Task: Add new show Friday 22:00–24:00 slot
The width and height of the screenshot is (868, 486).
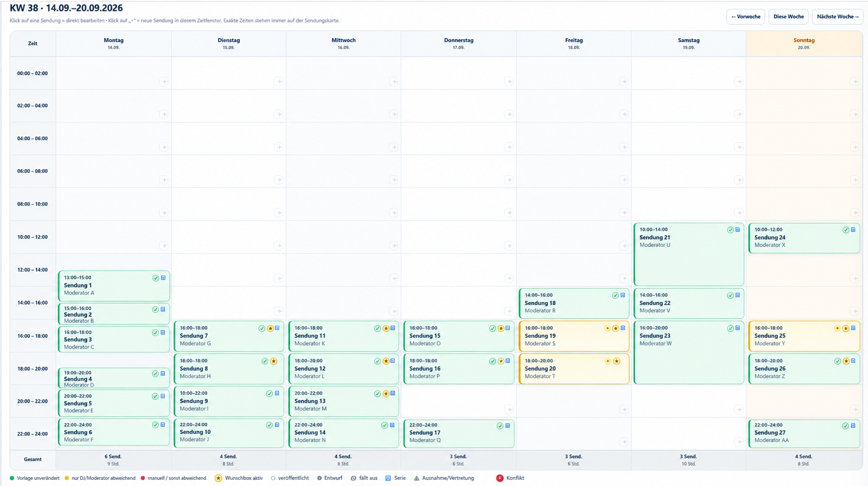Action: coord(624,442)
